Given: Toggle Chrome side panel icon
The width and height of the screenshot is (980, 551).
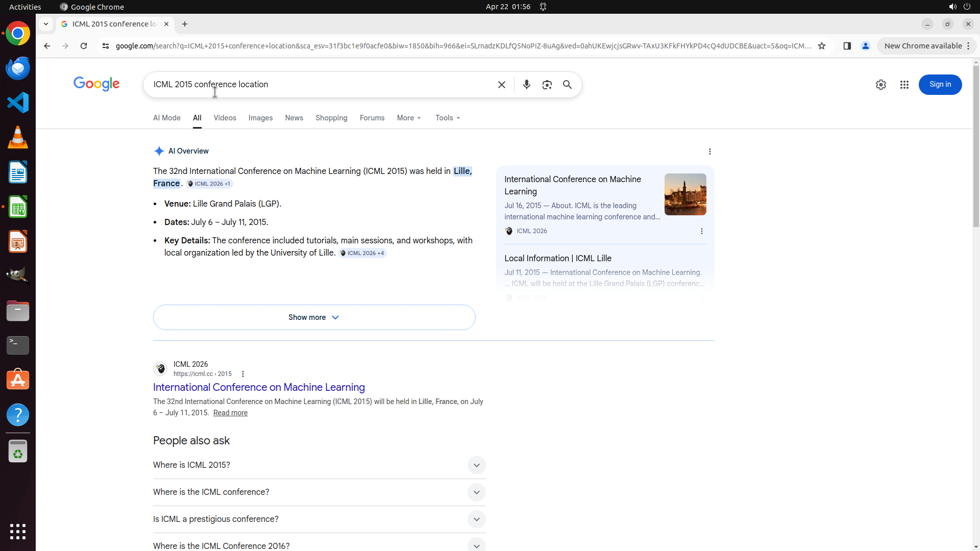Looking at the screenshot, I should (x=847, y=46).
